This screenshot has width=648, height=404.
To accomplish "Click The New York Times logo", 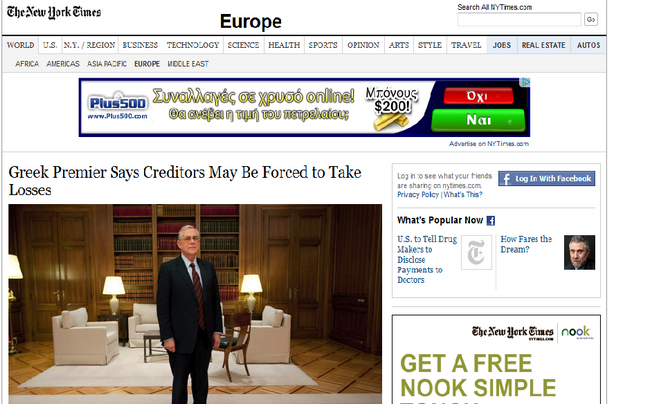I will click(54, 12).
